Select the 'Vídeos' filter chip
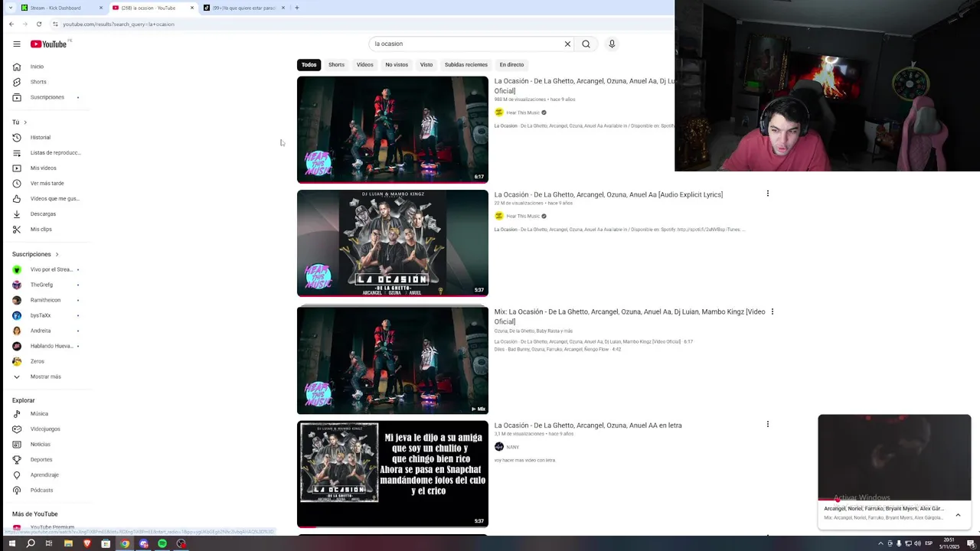Viewport: 980px width, 551px height. (364, 64)
